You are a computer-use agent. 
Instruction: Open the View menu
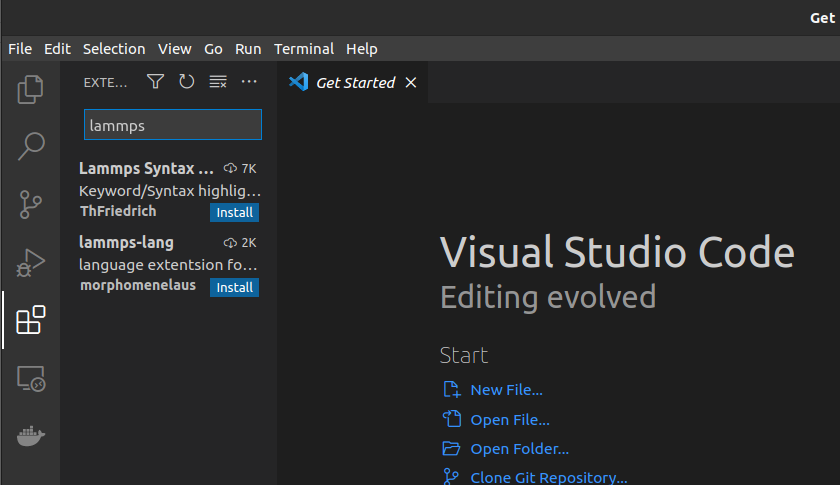[175, 49]
